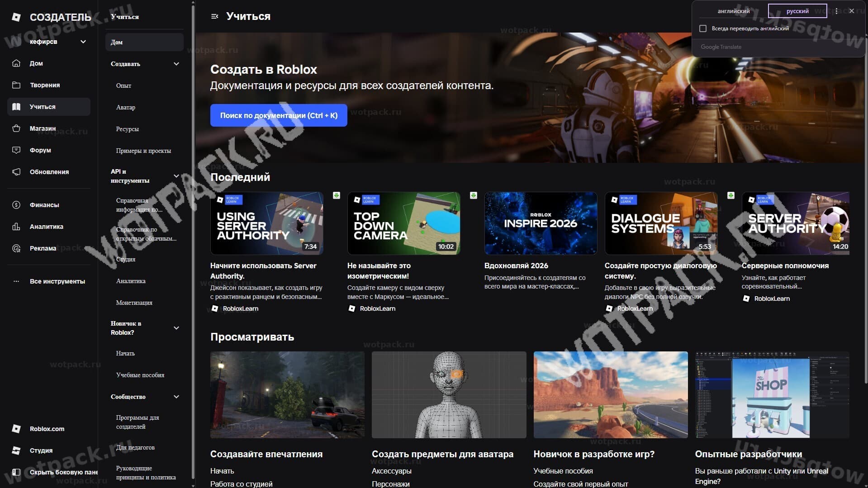Image resolution: width=868 pixels, height=488 pixels.
Task: Open Руководящие принципы и политика entry
Action: [146, 473]
